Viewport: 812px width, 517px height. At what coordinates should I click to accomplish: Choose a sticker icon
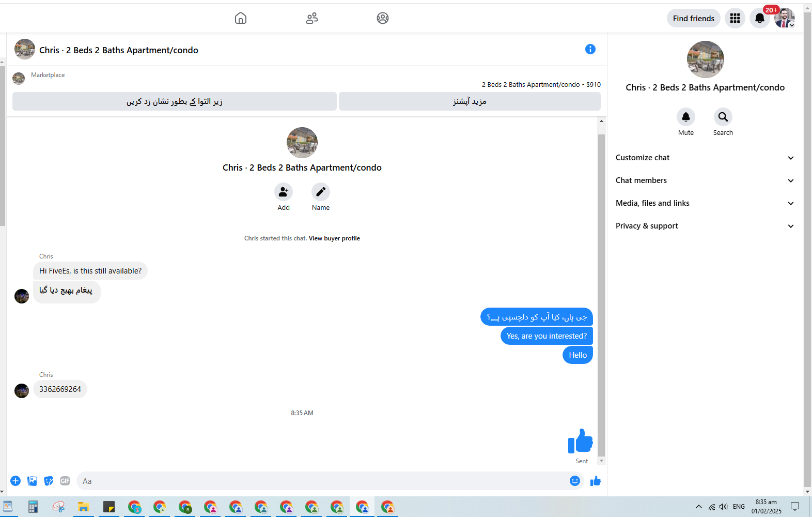coord(49,481)
